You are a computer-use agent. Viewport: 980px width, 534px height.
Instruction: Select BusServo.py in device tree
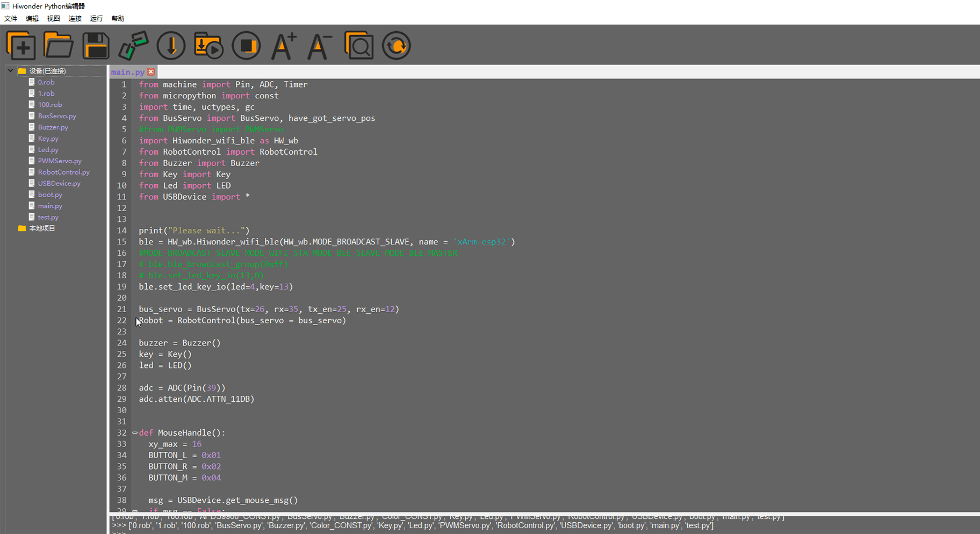pos(57,116)
